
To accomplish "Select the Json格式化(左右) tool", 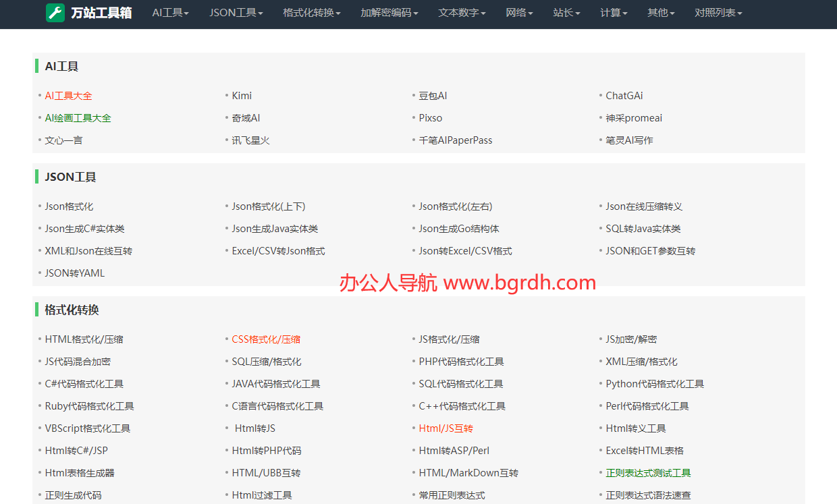I will (455, 206).
